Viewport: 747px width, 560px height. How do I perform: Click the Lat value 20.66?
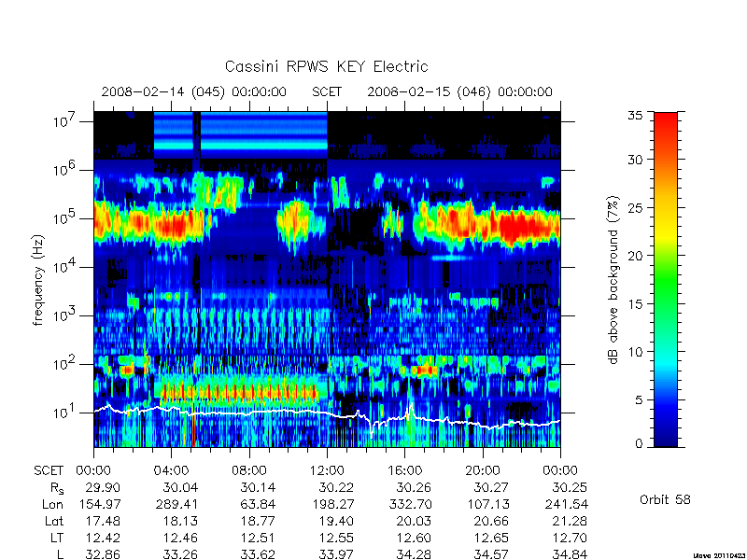tap(491, 521)
